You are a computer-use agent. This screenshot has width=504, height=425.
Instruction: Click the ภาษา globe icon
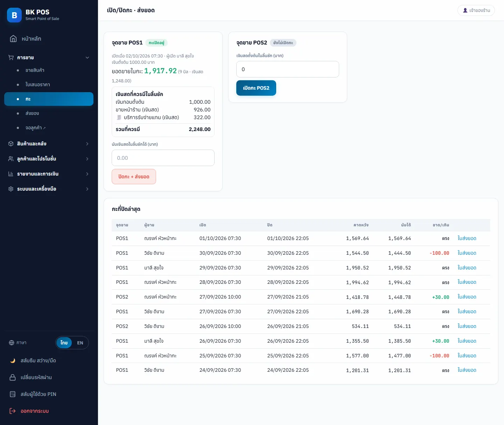click(12, 343)
